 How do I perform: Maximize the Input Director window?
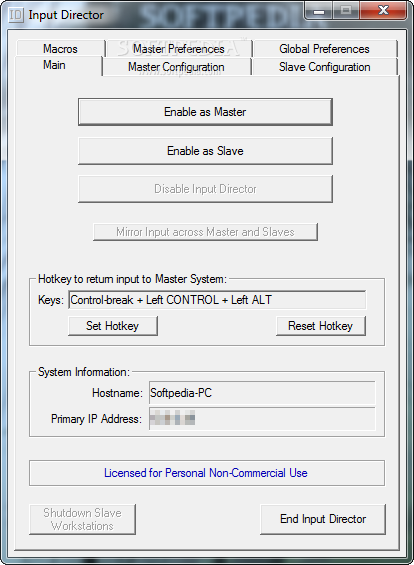click(346, 11)
